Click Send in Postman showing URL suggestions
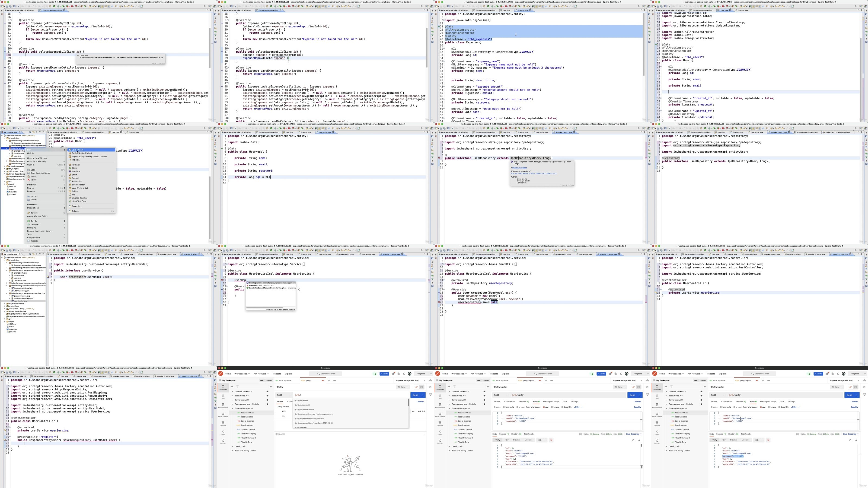The height and width of the screenshot is (488, 868). click(416, 395)
